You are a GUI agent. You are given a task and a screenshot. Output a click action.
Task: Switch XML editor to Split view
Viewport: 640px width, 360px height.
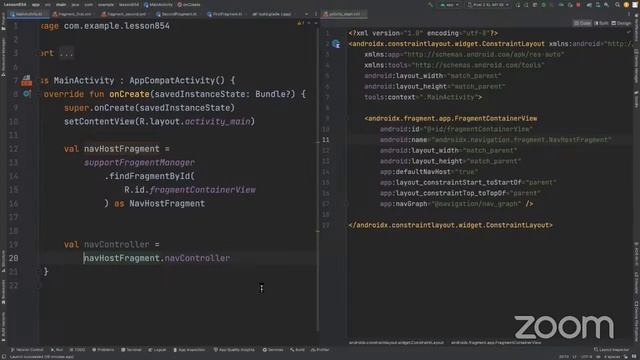(x=601, y=23)
